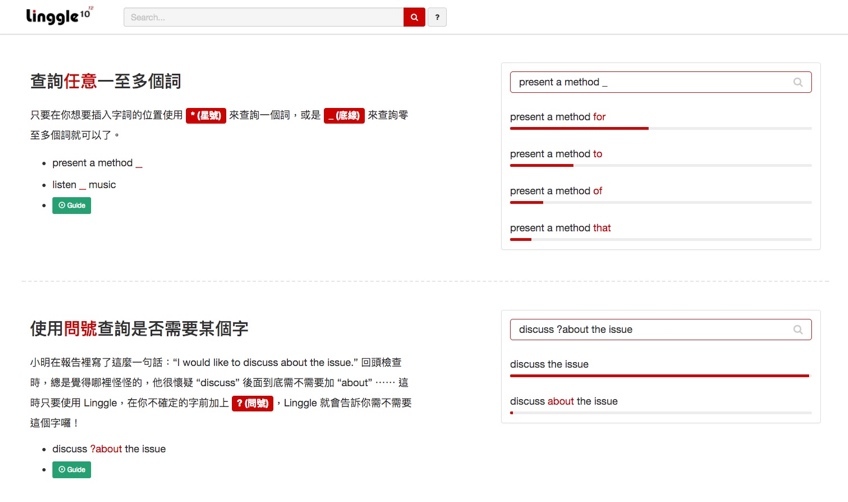Click frequency bar under 'present a method that'
Viewport: 848px width, 502px height.
tap(660, 240)
